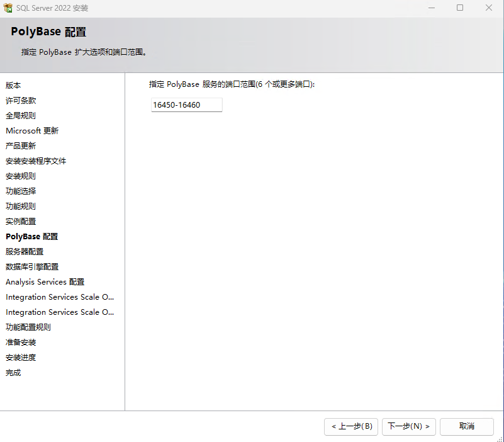Screen dimensions: 504x442
Task: Proceed with the 下一步(N) button
Action: 409,426
